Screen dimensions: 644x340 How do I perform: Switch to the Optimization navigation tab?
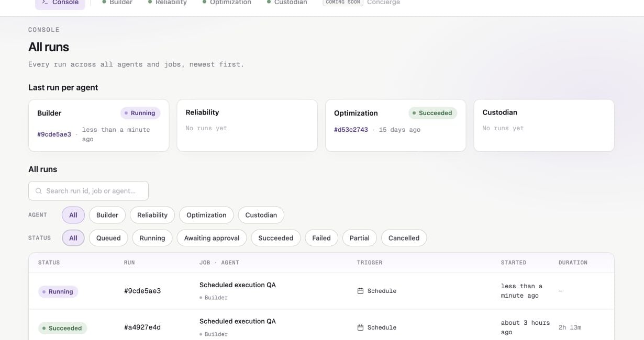227,3
